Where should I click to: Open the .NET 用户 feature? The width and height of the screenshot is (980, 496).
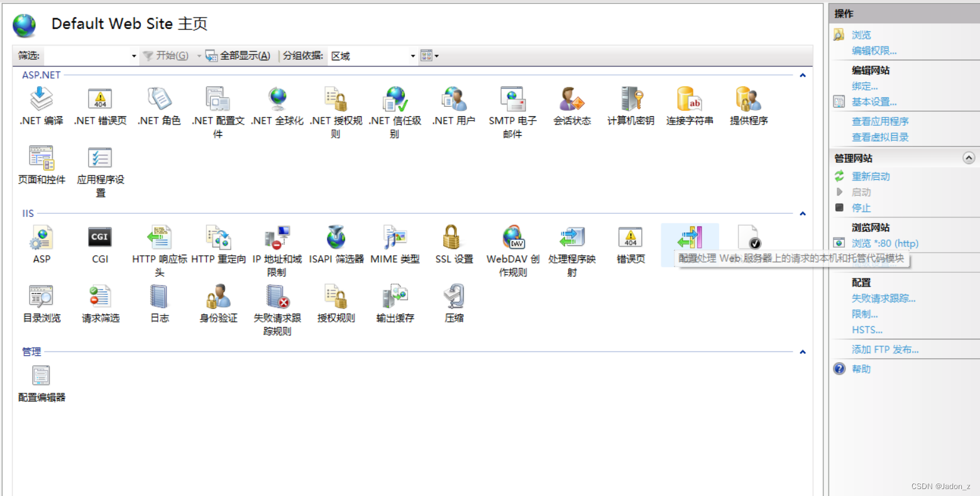pyautogui.click(x=453, y=106)
